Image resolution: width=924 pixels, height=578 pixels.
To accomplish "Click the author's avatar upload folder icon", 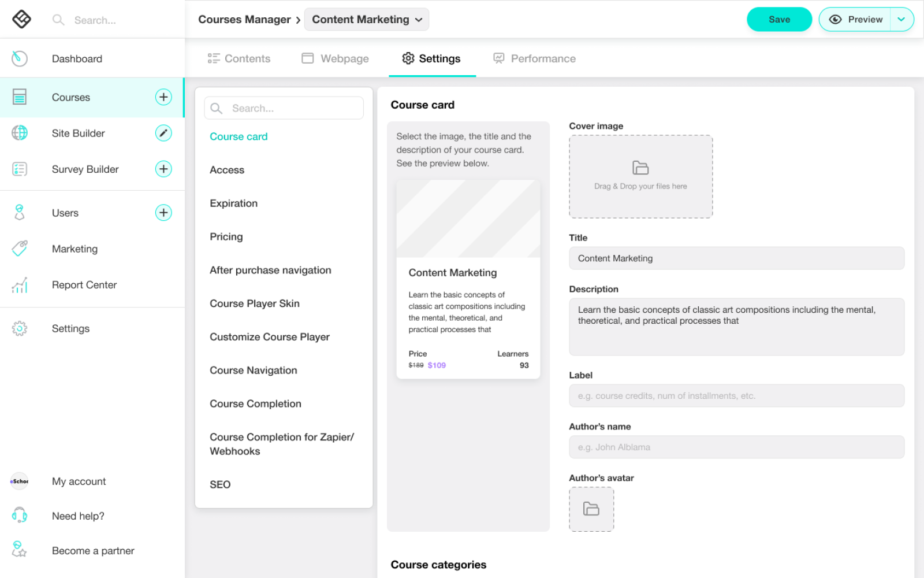I will pos(591,509).
